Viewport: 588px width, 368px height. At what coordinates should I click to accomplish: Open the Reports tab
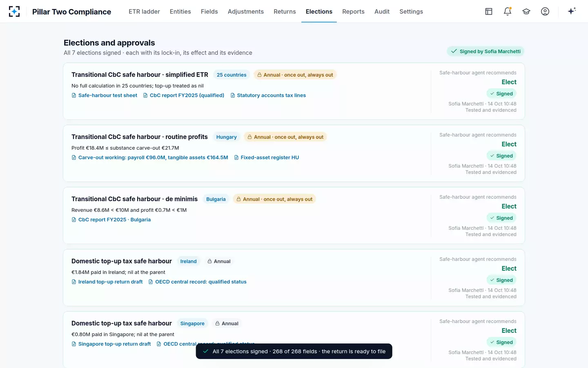coord(353,11)
